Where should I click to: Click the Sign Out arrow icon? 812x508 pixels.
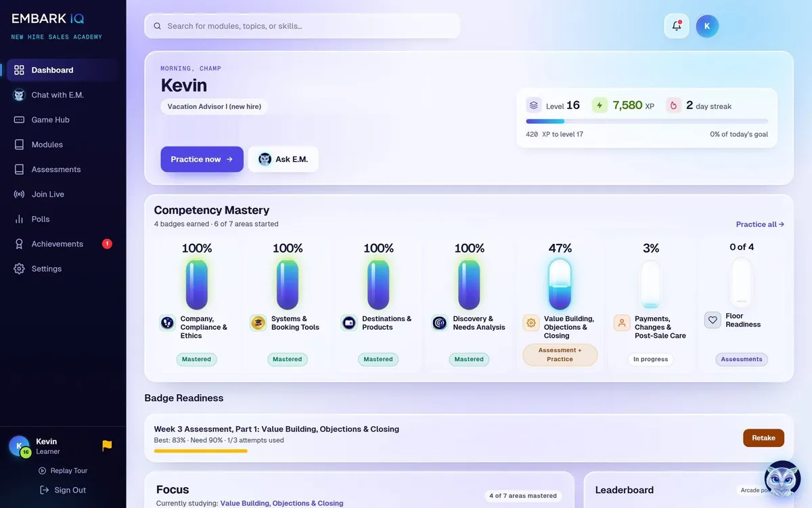(44, 490)
